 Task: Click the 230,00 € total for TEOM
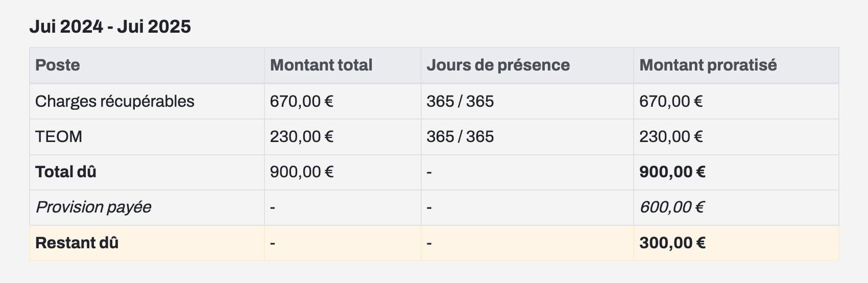[301, 136]
